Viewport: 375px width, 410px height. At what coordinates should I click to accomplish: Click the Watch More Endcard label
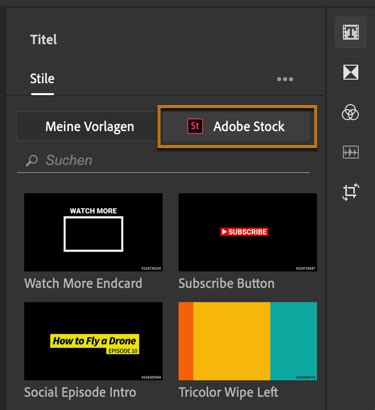pyautogui.click(x=83, y=283)
